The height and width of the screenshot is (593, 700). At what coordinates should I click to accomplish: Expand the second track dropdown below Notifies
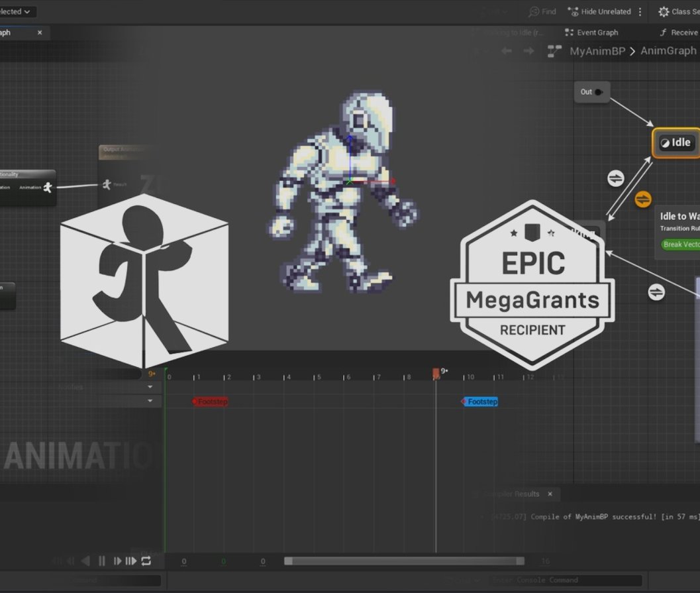coord(150,401)
